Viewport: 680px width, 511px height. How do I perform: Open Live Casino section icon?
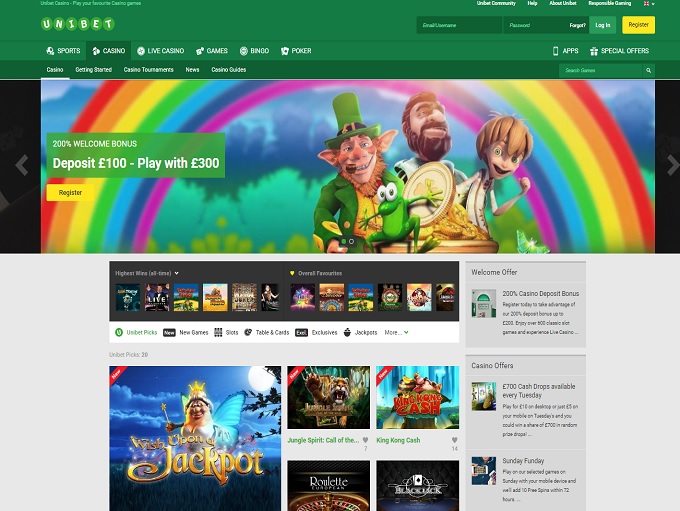click(140, 50)
